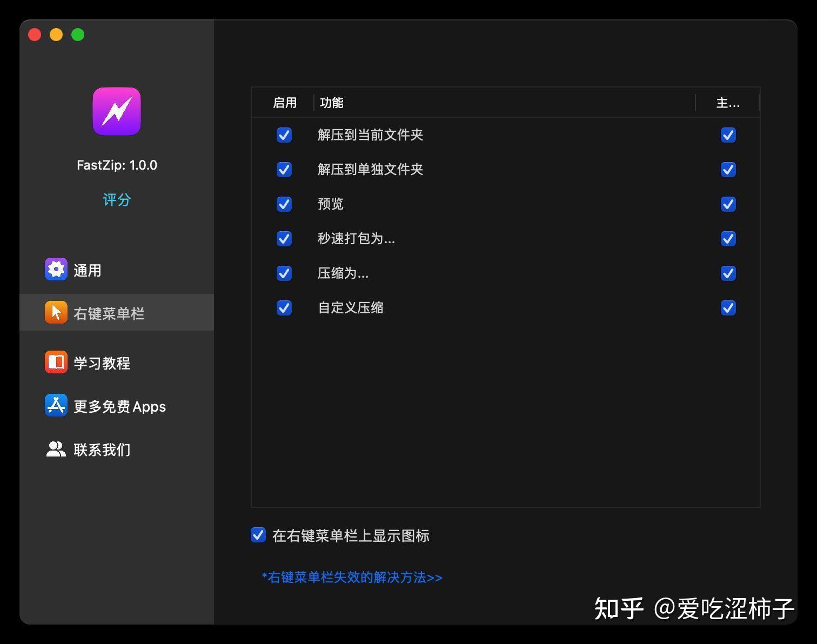Click the gear icon next to 通用
This screenshot has width=817, height=644.
pos(55,270)
